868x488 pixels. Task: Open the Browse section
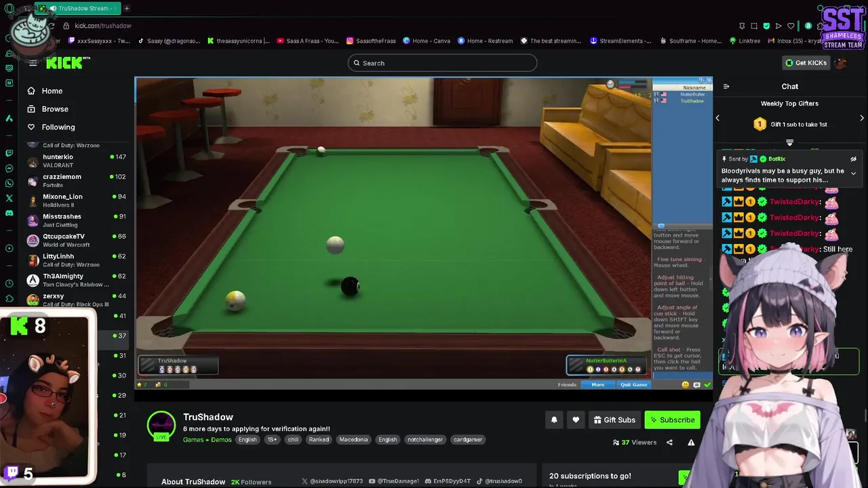[47, 109]
